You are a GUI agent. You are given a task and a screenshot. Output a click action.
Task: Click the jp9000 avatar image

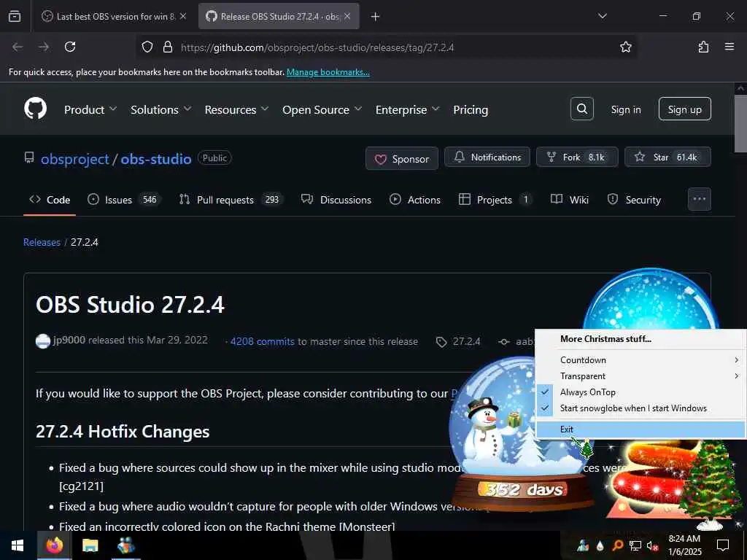tap(43, 341)
